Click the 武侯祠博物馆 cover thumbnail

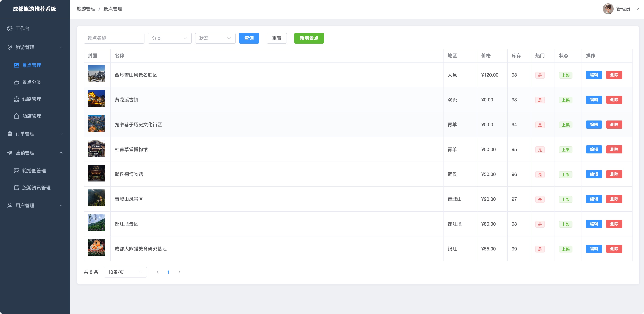[96, 173]
